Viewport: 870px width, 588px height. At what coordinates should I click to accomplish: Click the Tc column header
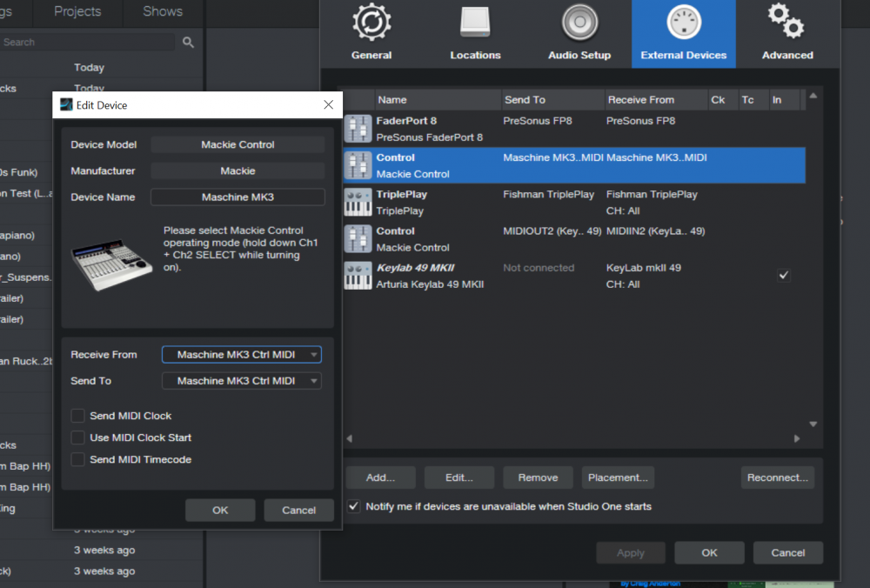(x=753, y=100)
